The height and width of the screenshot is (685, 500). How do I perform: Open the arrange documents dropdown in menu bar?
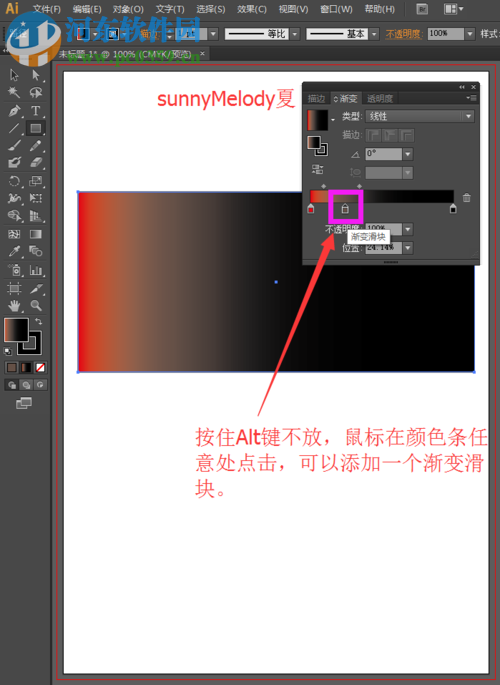point(454,9)
